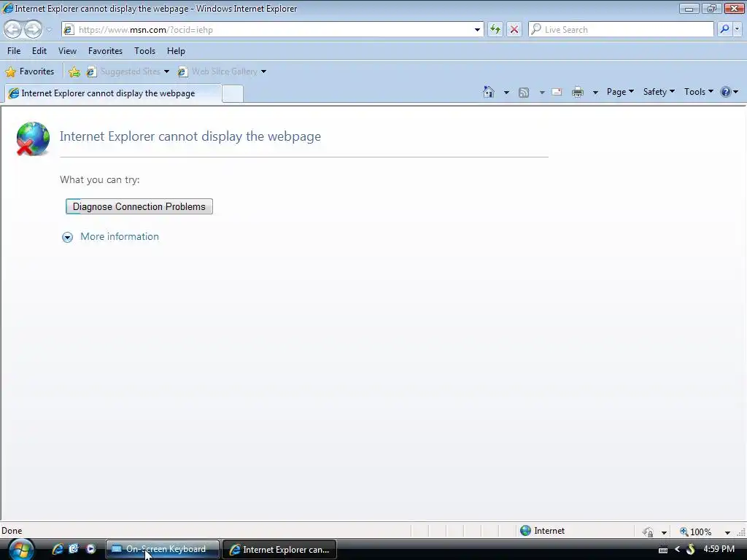The width and height of the screenshot is (747, 560).
Task: Open the Help menu
Action: 176,51
